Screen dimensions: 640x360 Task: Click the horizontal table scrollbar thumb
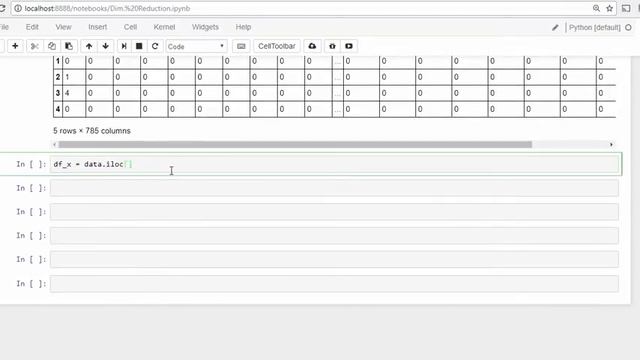click(x=295, y=144)
